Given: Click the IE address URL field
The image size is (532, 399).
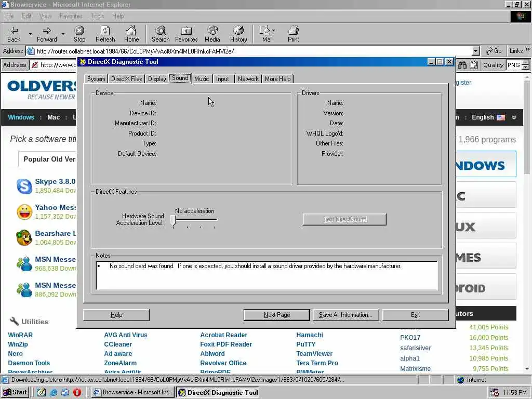Looking at the screenshot, I should (x=254, y=51).
